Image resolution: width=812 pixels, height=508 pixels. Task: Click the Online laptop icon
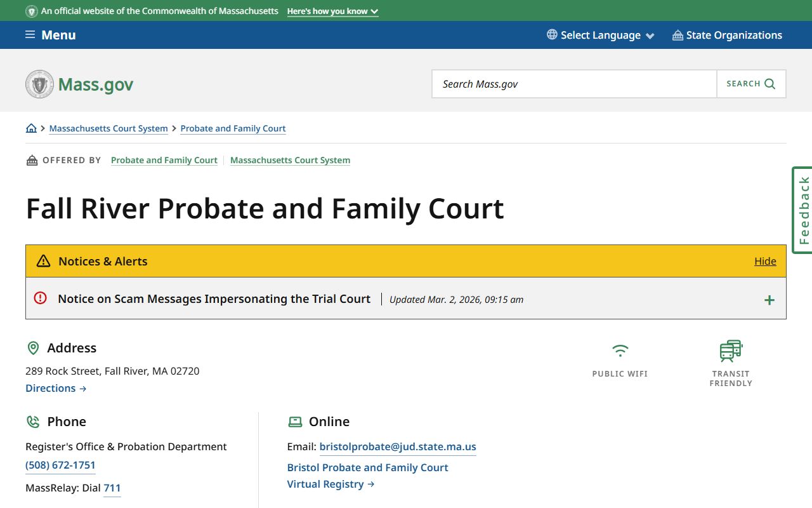295,422
